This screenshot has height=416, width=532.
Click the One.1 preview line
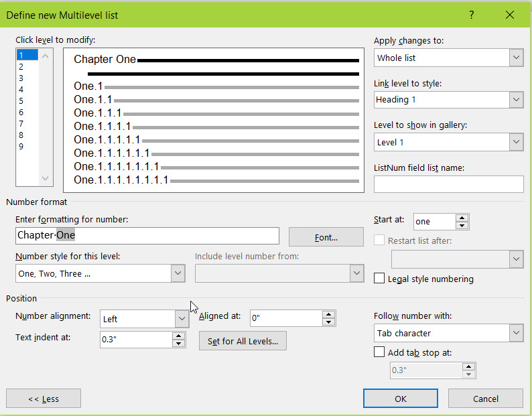[216, 86]
